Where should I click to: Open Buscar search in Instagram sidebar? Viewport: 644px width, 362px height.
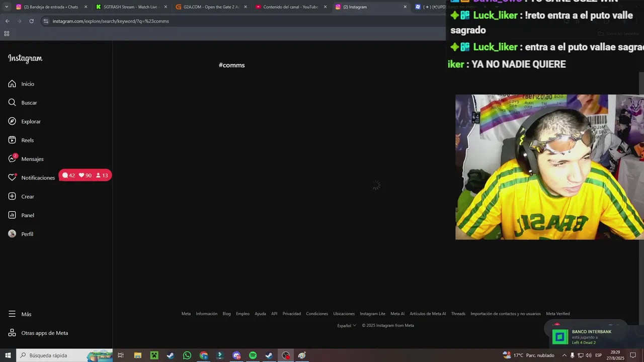(23, 103)
